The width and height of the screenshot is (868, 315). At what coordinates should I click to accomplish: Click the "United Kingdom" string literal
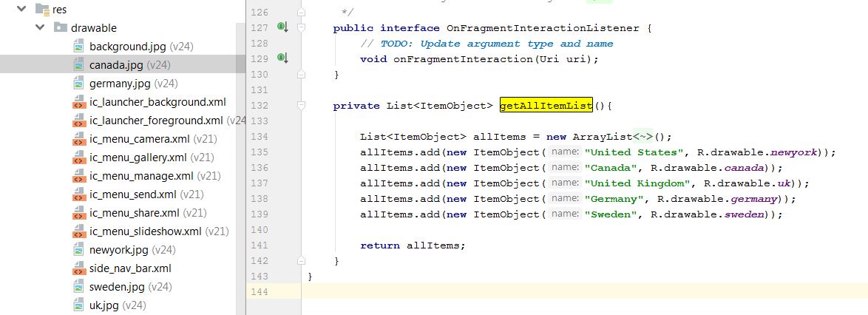click(x=637, y=183)
